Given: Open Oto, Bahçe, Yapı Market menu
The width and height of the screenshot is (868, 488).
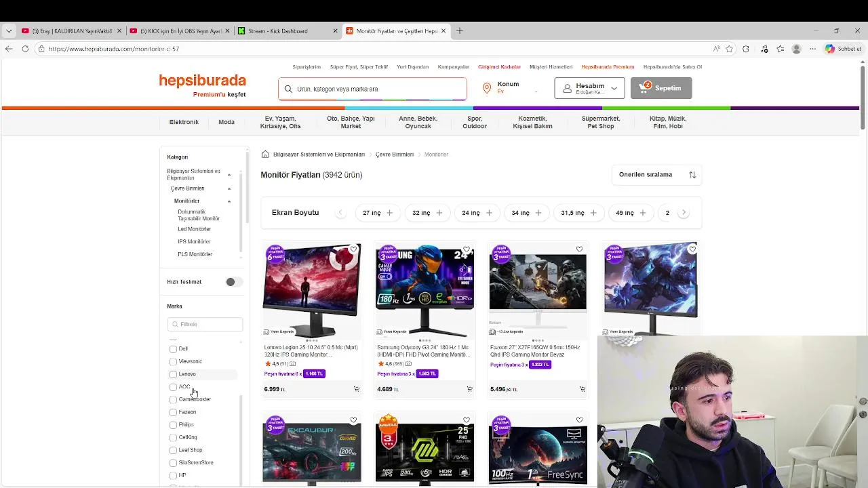Looking at the screenshot, I should pyautogui.click(x=351, y=122).
